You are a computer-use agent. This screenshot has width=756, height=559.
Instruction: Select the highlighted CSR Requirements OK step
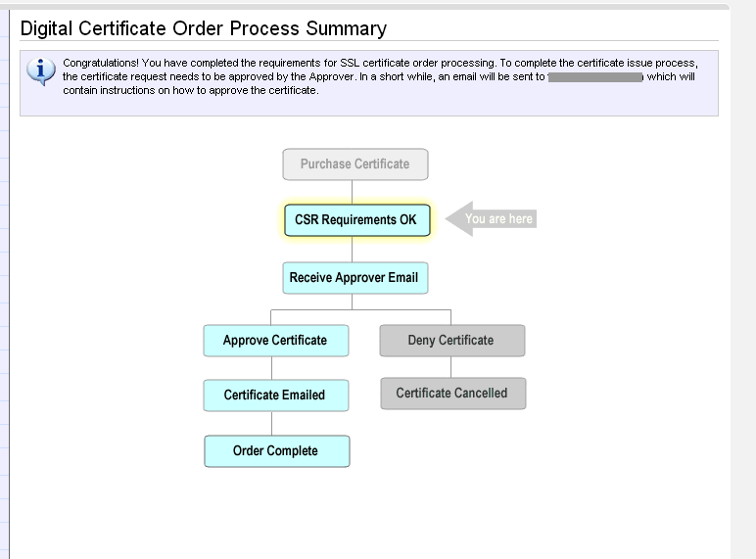click(x=357, y=220)
